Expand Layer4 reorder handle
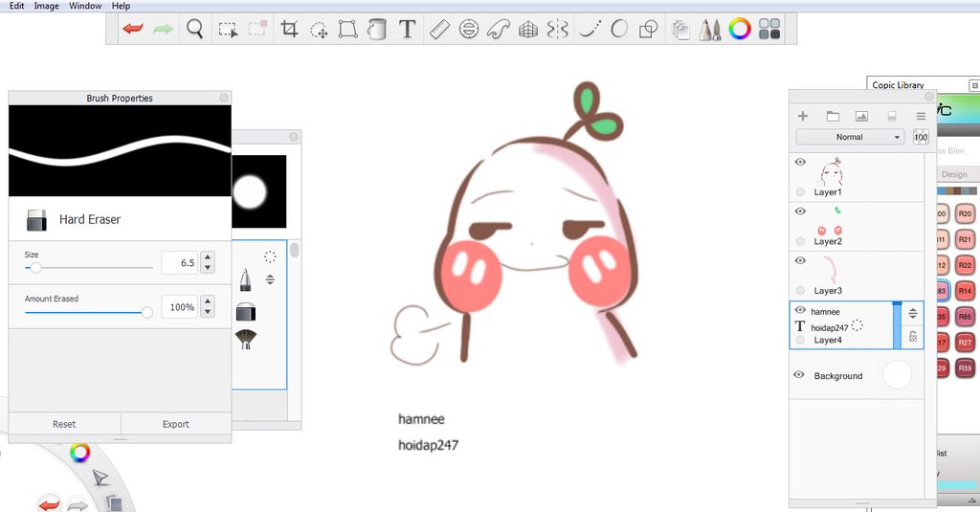The width and height of the screenshot is (980, 512). (913, 313)
